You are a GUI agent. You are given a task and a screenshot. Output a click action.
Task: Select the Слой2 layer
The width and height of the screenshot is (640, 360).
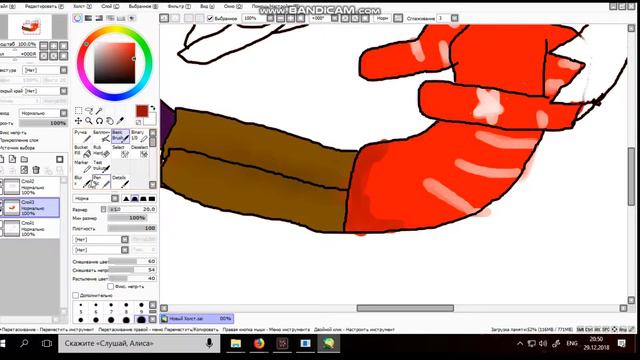[31, 187]
